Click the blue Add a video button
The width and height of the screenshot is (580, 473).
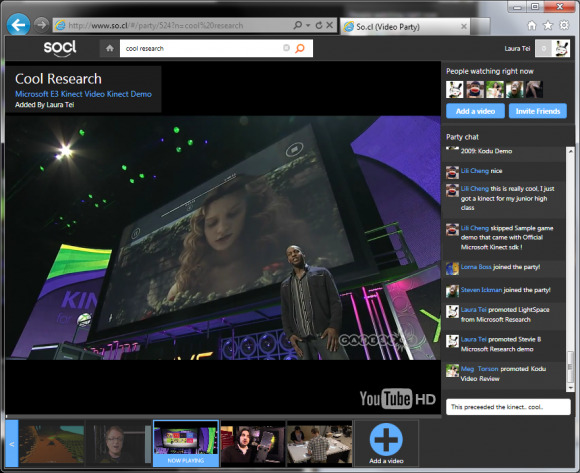click(475, 111)
